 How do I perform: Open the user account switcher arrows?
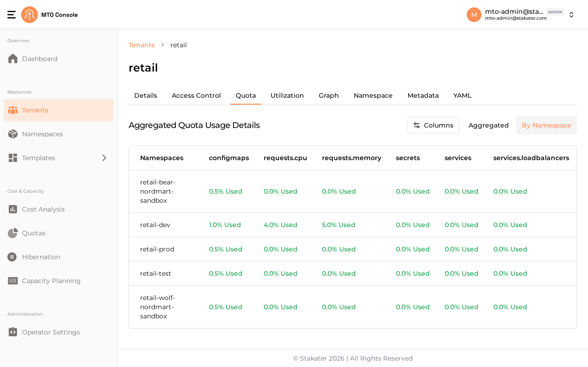[571, 14]
